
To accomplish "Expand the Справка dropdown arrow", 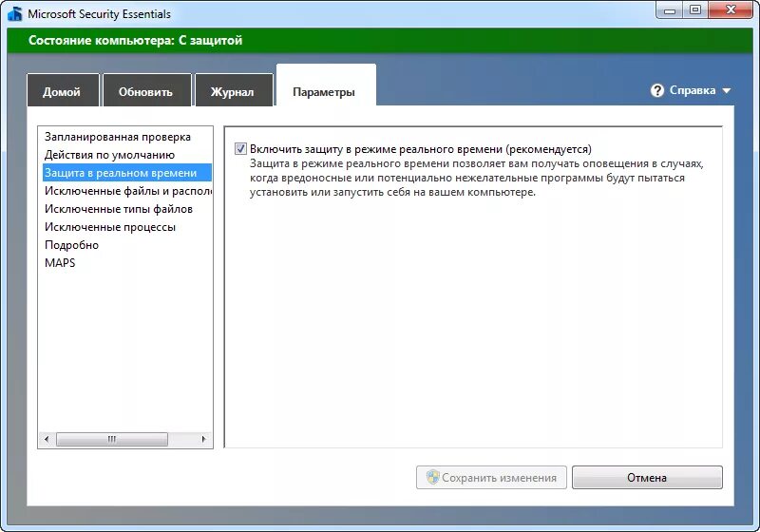I will click(x=726, y=90).
